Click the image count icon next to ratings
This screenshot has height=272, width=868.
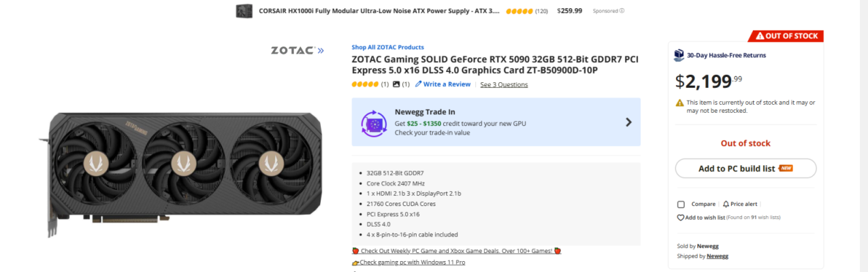click(396, 84)
